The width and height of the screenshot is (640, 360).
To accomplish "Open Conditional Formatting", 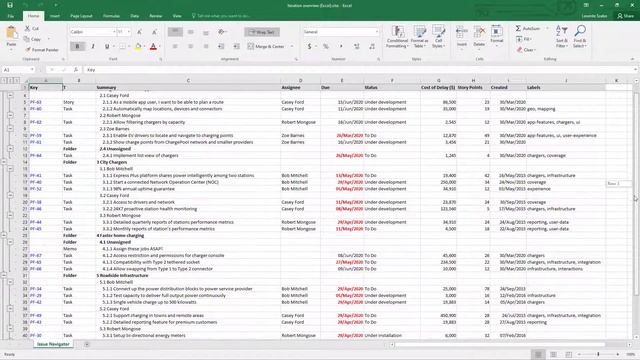I will (x=397, y=37).
